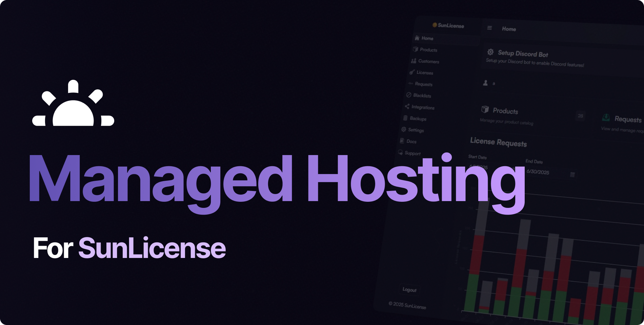Open the Products card box icon on dashboard
This screenshot has height=325, width=644.
(x=485, y=109)
